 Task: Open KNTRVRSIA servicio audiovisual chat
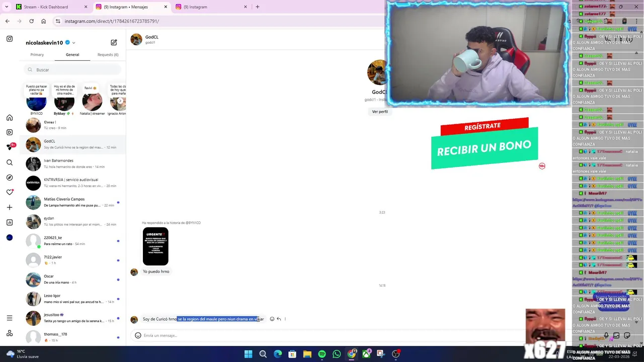coord(72,183)
